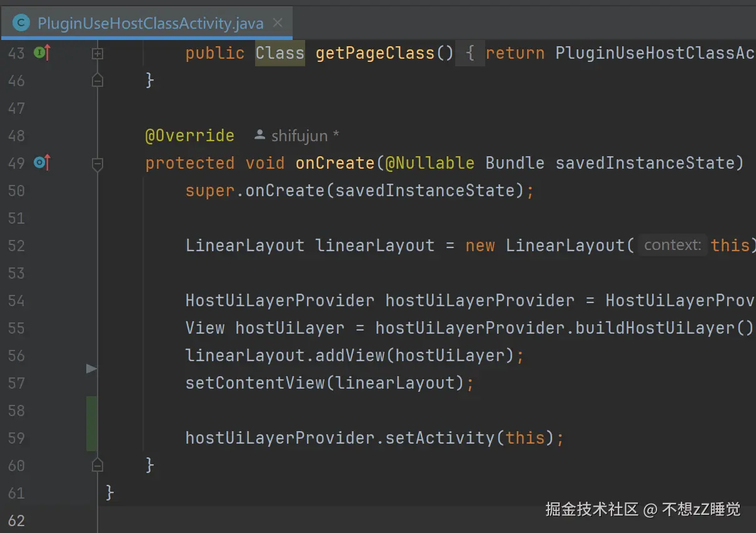
Task: Click the linearLayout variable declaration on line 52
Action: (x=375, y=246)
